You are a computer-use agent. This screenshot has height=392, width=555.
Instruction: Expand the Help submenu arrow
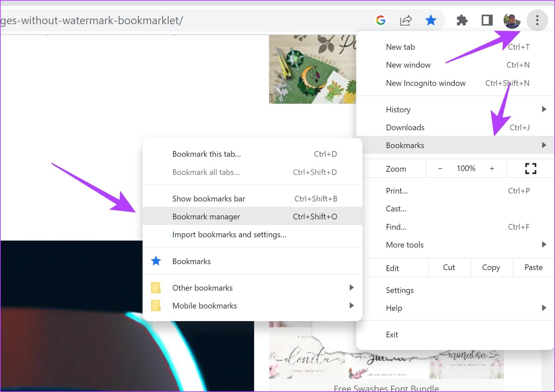[544, 308]
